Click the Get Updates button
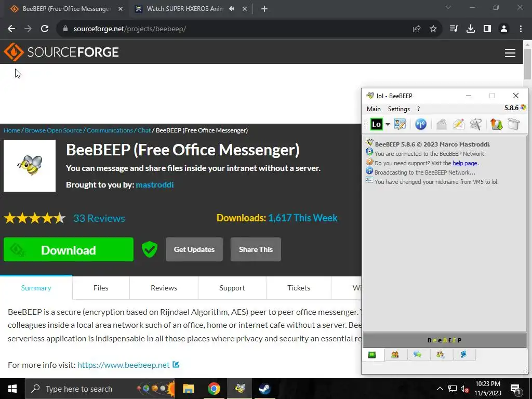This screenshot has height=399, width=532. coord(194,249)
